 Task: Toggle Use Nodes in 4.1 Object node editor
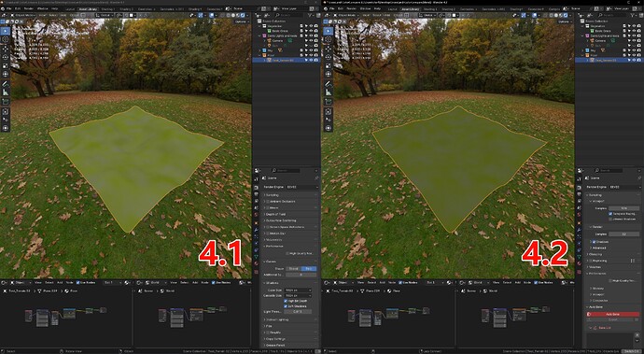tap(78, 282)
